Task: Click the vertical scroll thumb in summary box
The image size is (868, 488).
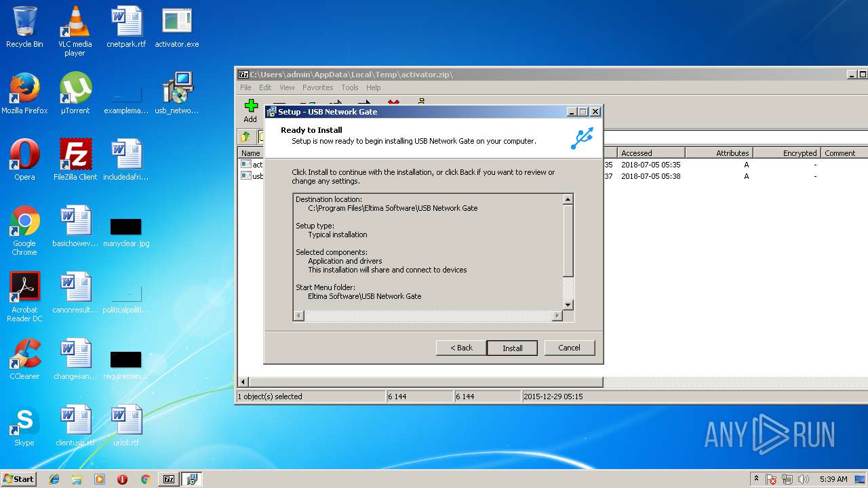Action: [568, 240]
